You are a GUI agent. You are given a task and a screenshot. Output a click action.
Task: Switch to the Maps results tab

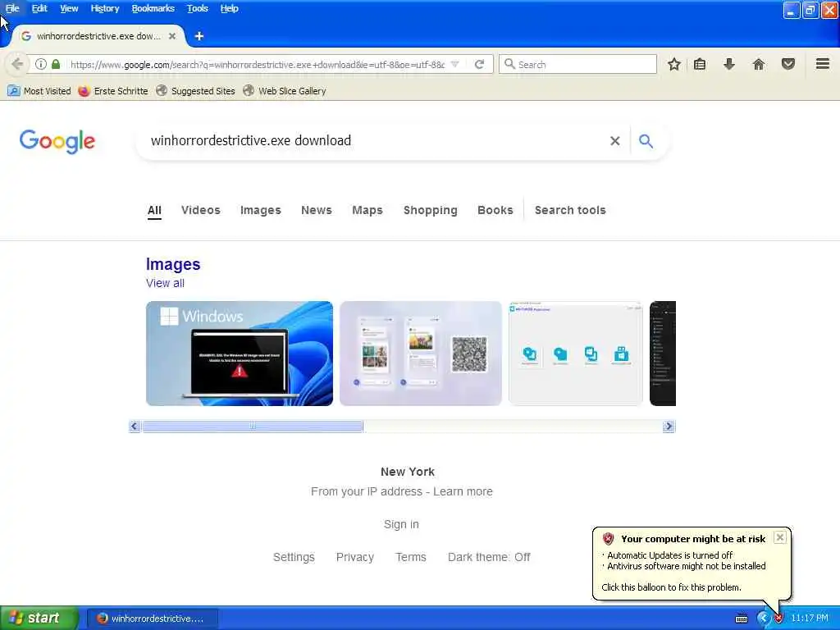pos(367,210)
